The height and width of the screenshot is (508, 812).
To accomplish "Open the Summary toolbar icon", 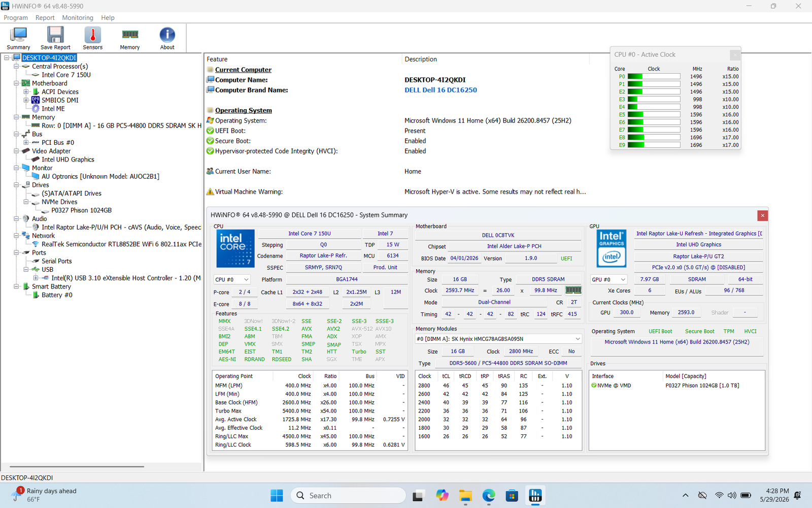I will (18, 39).
